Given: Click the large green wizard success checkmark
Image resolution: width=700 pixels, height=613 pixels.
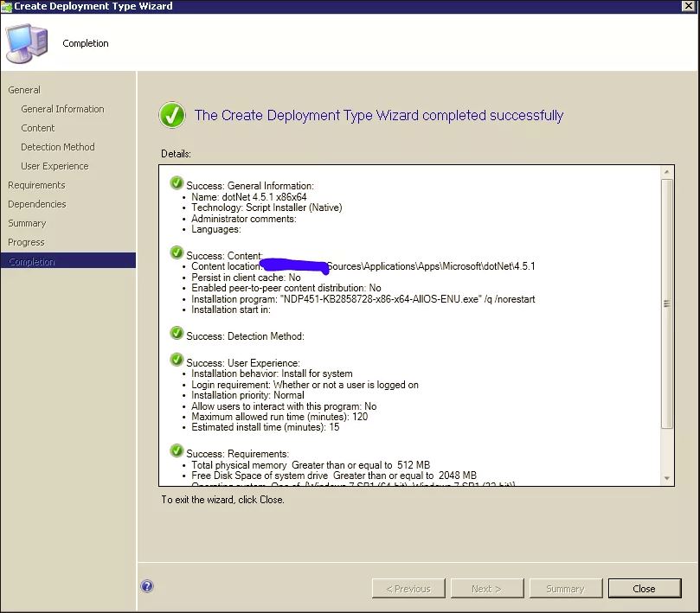Looking at the screenshot, I should click(172, 115).
